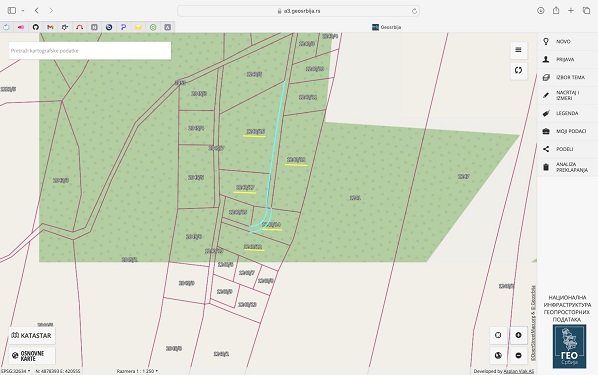
Task: Click the lightbulb icon beside NOVO
Action: pyautogui.click(x=546, y=42)
